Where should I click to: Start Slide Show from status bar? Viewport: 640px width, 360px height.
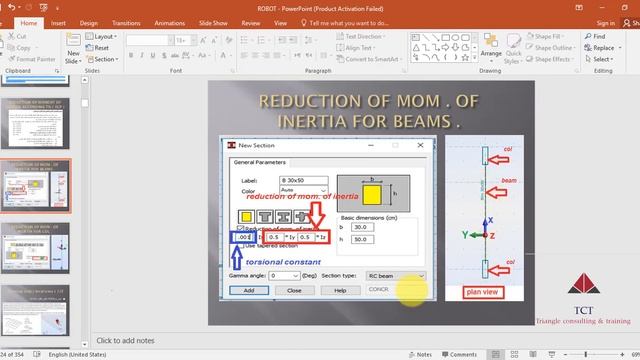point(552,354)
